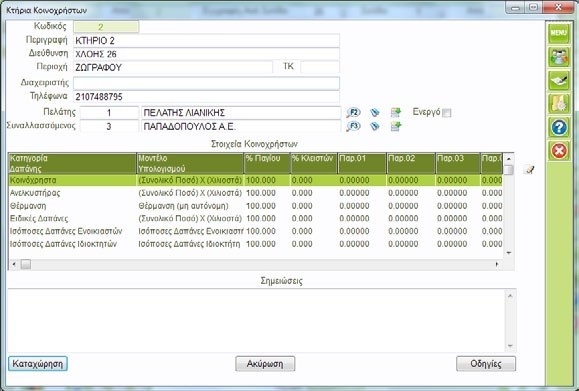Click the Ακύρωση button
Screen dimensions: 579x391
[265, 364]
